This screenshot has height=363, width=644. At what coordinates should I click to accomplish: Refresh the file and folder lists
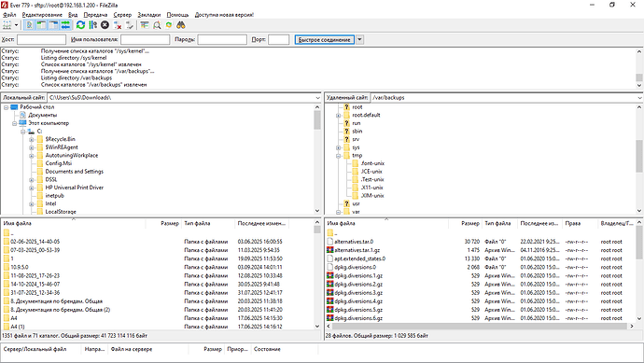(81, 25)
